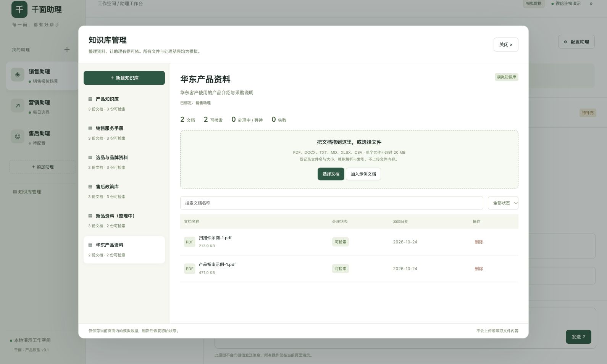Click the PDF icon for 扫描件示例-1.pdf
607x364 pixels.
189,242
